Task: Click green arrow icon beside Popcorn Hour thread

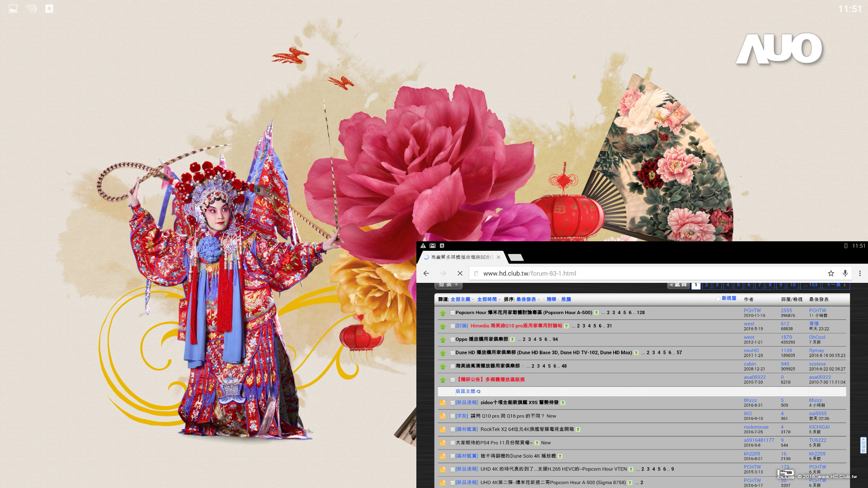Action: click(x=443, y=313)
